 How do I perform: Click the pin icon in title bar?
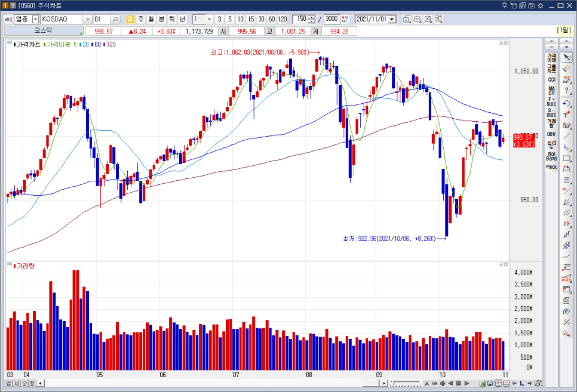tap(505, 5)
